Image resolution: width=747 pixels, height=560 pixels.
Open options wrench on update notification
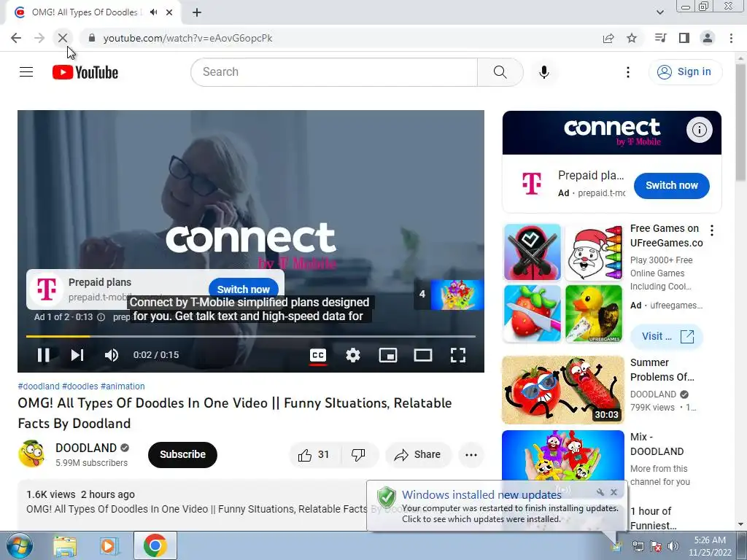tap(600, 492)
